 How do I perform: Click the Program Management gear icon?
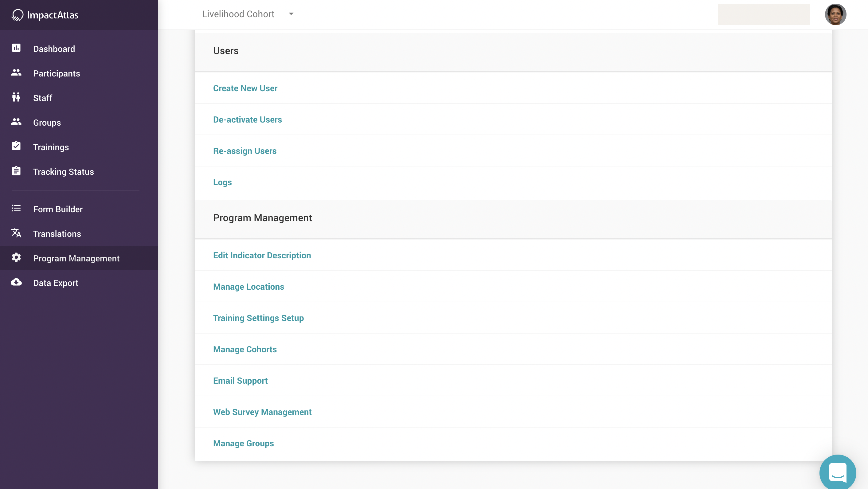(x=16, y=258)
